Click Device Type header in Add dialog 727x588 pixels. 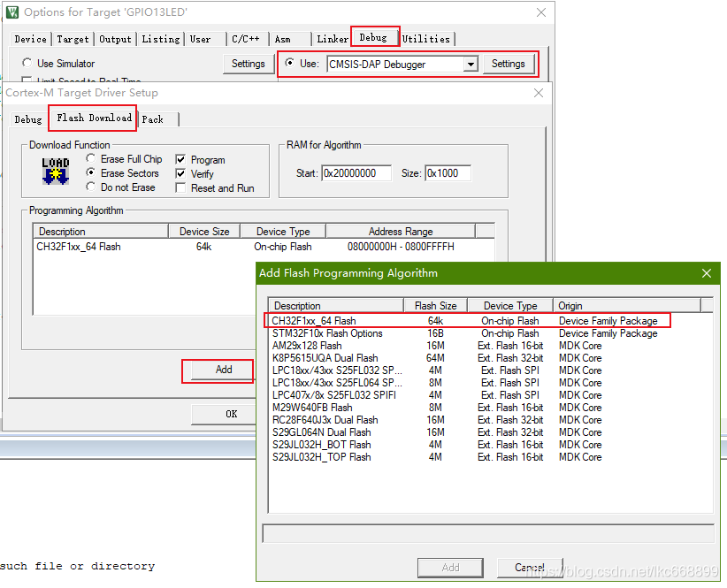510,306
